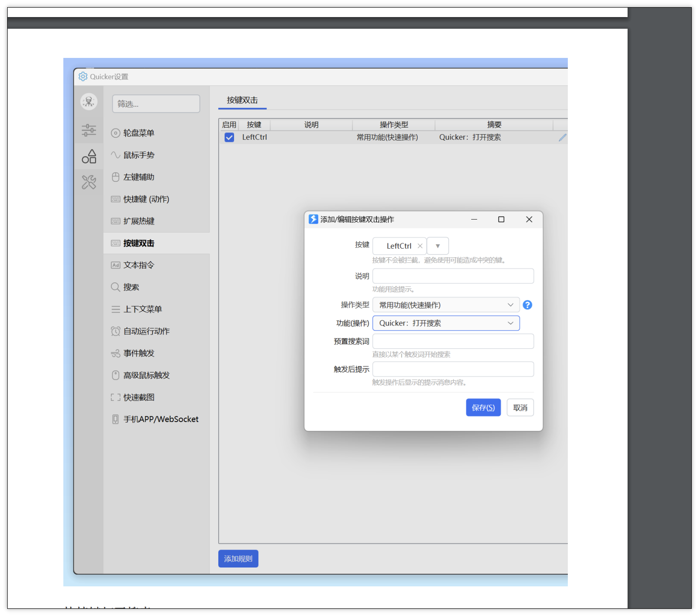Image resolution: width=699 pixels, height=616 pixels.
Task: Click the tools wrench icon in left rail
Action: point(89,182)
